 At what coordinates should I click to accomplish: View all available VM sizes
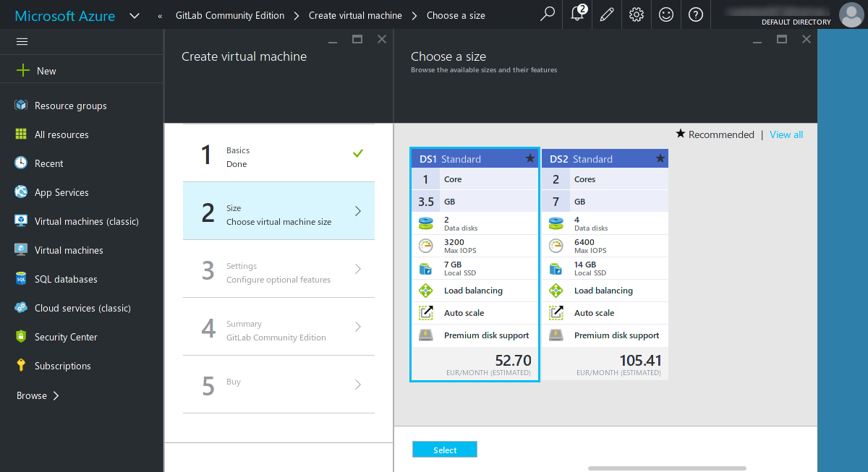coord(786,134)
